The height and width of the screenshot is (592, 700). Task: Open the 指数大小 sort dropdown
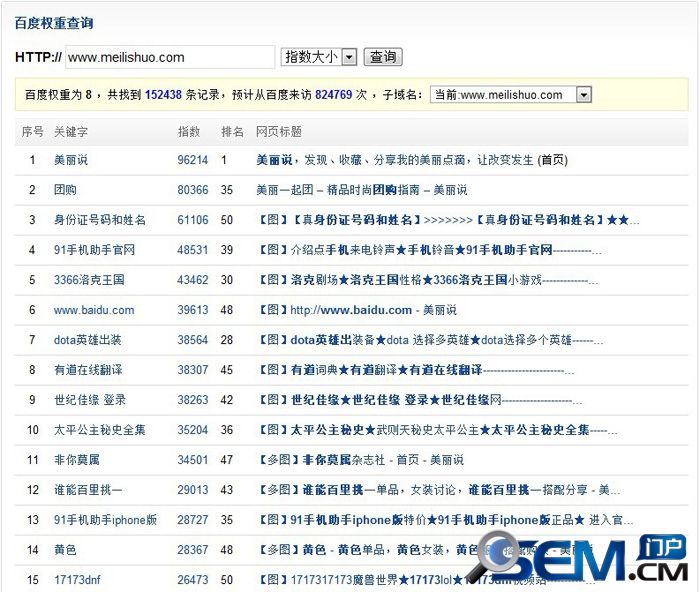coord(319,57)
